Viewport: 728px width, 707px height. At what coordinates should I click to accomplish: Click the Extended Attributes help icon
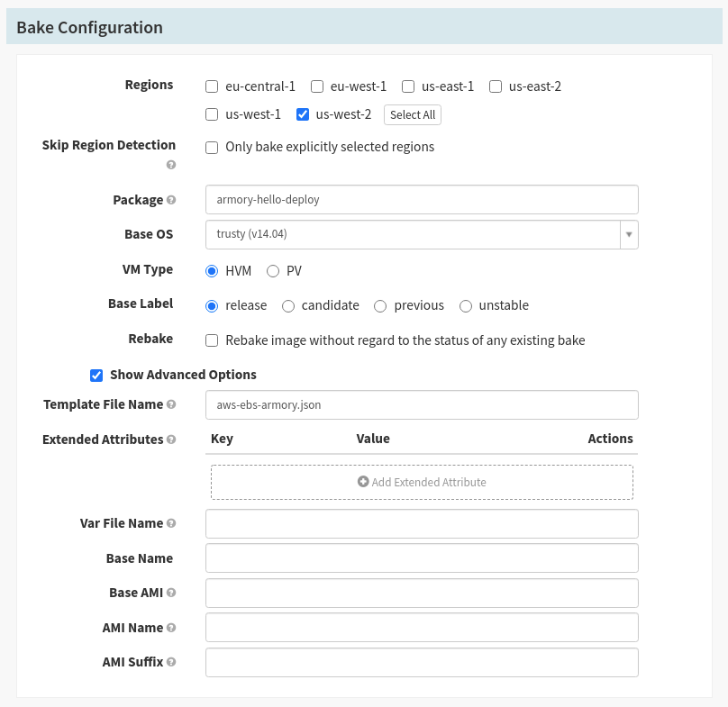click(x=171, y=440)
